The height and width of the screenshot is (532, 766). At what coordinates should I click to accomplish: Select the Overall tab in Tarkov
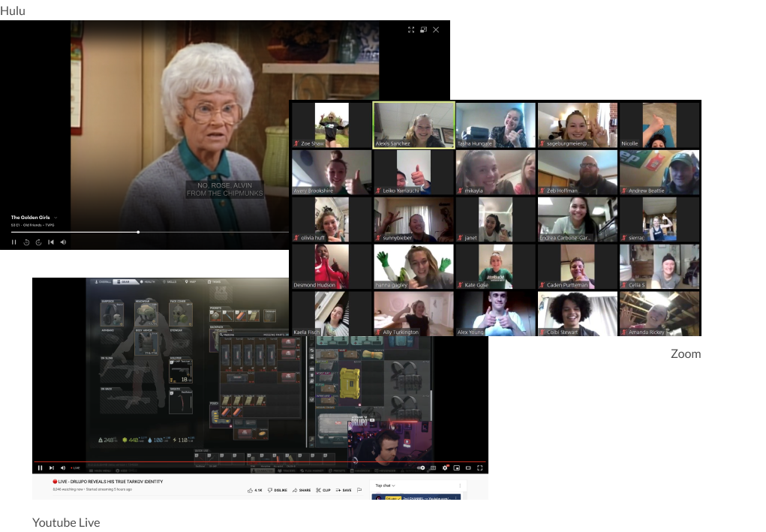click(103, 282)
